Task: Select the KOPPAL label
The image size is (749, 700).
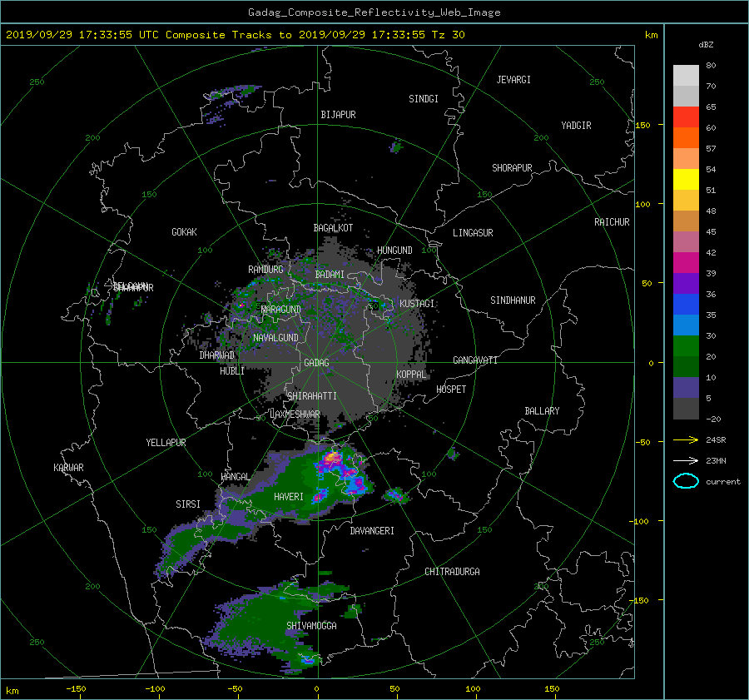Action: [x=411, y=375]
